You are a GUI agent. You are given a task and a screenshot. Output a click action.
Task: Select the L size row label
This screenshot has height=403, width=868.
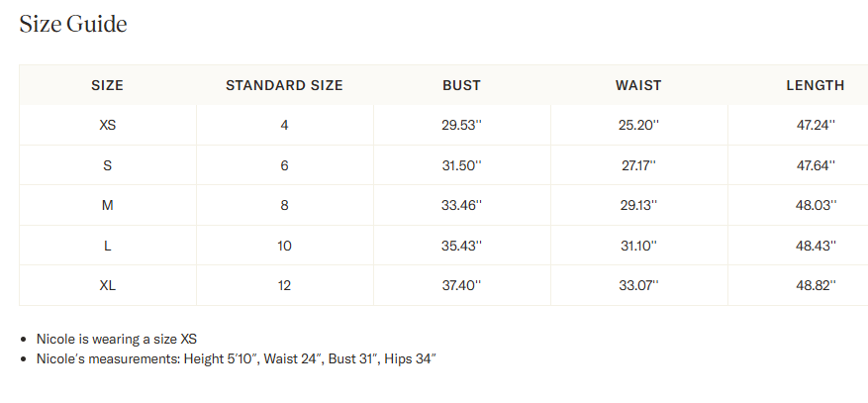pos(107,246)
